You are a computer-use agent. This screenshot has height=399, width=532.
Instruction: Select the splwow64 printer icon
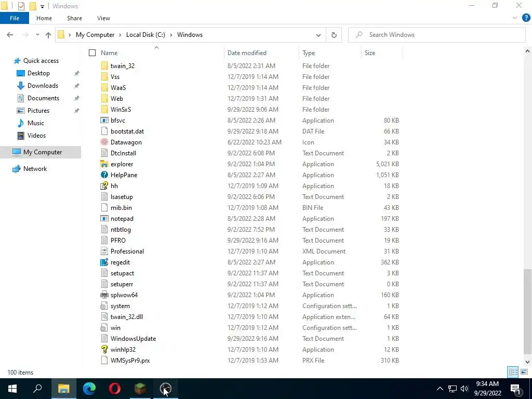tap(104, 295)
